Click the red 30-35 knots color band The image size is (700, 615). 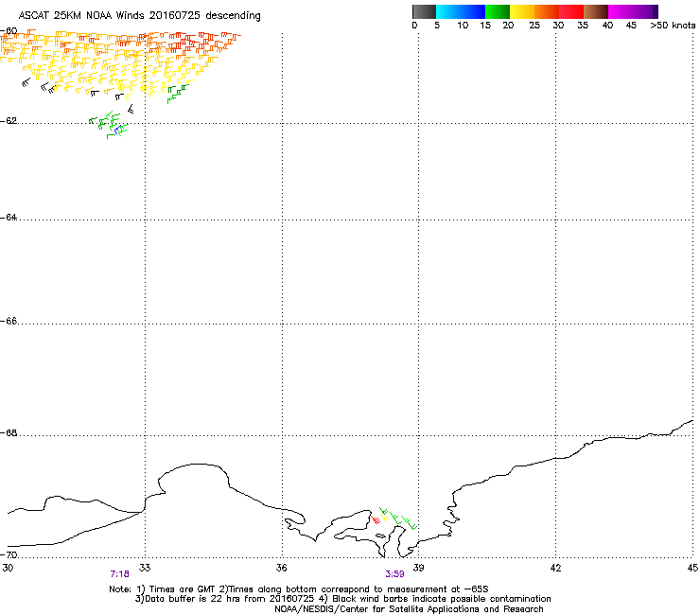[571, 11]
